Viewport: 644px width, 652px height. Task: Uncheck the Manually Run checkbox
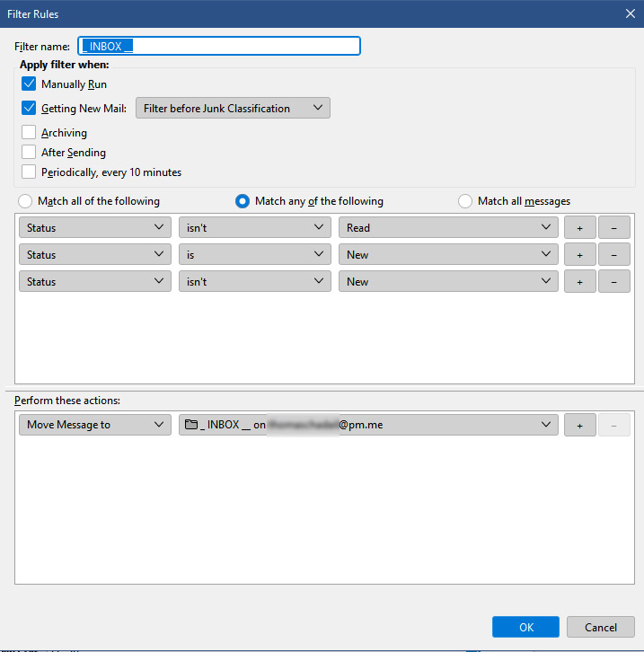click(29, 84)
